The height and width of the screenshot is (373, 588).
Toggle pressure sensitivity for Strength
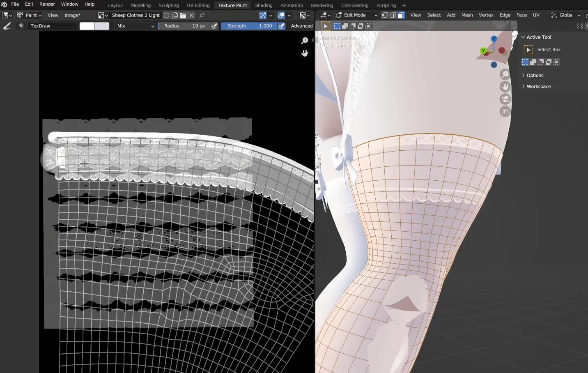pos(282,26)
